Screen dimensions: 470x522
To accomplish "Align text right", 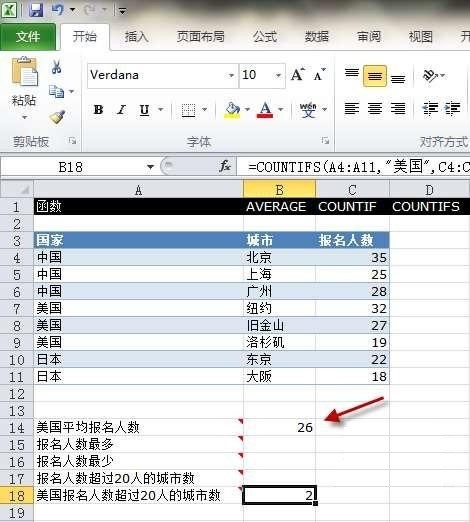I will pyautogui.click(x=398, y=109).
